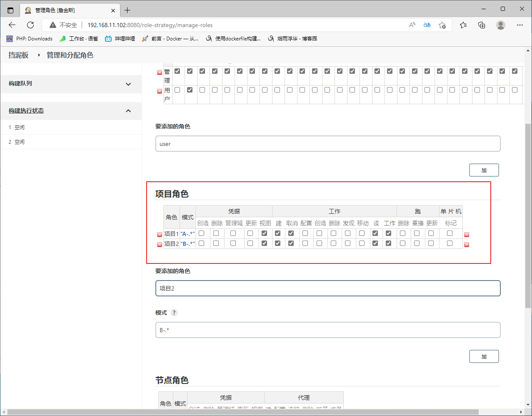Open the 工作台 · 语雀 bookmark
The width and height of the screenshot is (532, 416).
[x=79, y=39]
